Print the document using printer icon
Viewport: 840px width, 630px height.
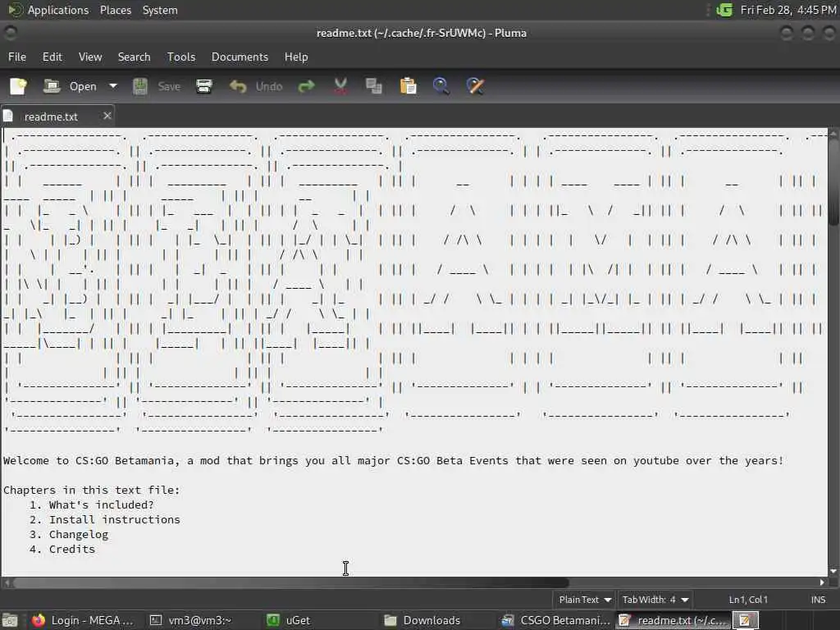click(204, 86)
